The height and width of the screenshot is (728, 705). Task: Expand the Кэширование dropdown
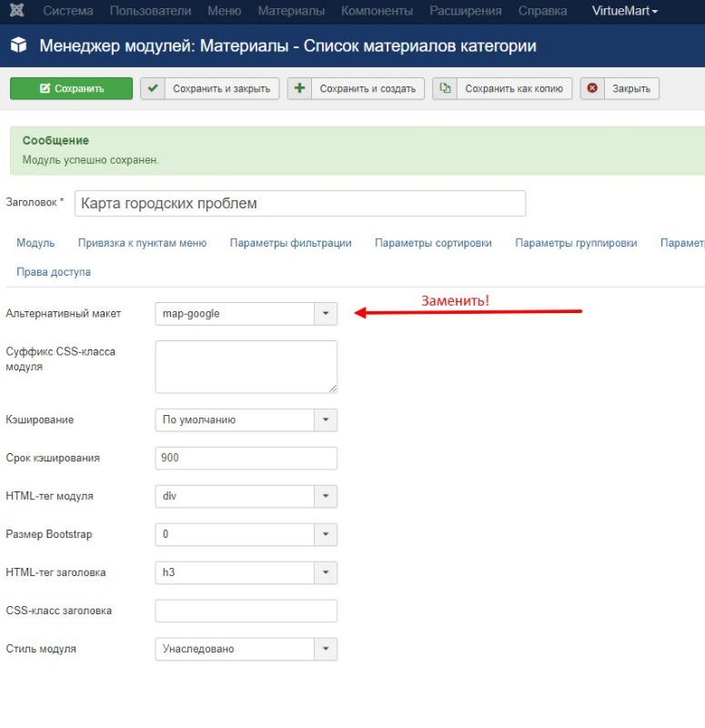pyautogui.click(x=326, y=420)
